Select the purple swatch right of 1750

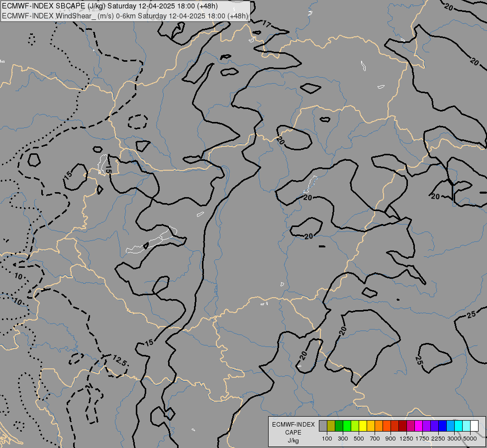(x=426, y=426)
